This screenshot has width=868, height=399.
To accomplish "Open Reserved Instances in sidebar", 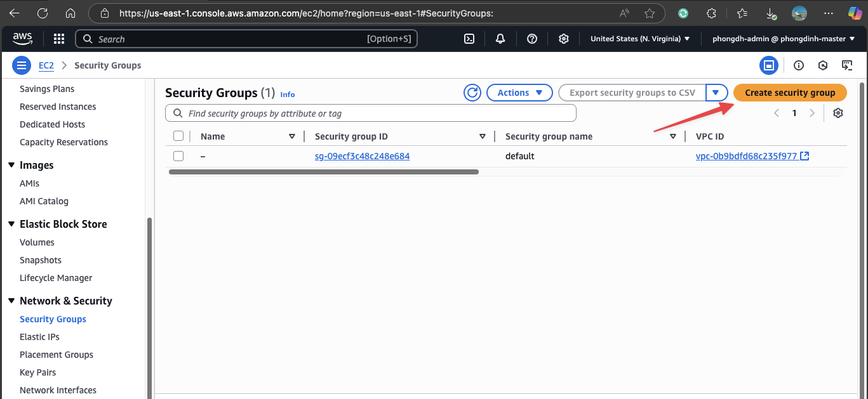I will click(58, 107).
